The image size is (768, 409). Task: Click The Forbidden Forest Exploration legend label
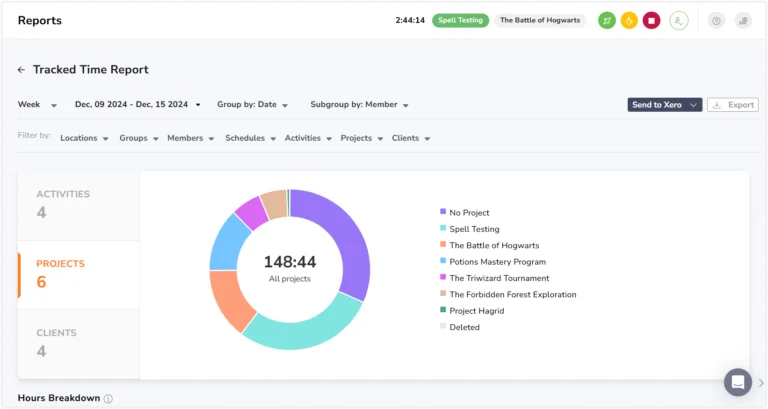click(513, 294)
